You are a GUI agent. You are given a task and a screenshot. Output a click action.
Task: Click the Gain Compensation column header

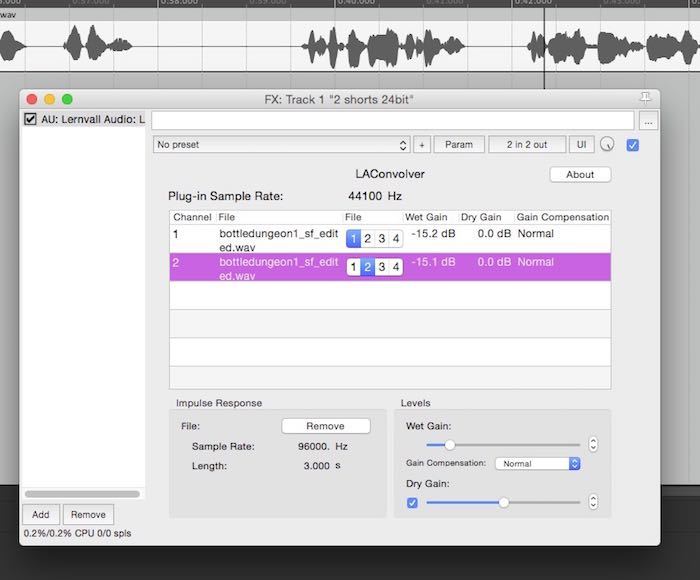[x=562, y=217]
